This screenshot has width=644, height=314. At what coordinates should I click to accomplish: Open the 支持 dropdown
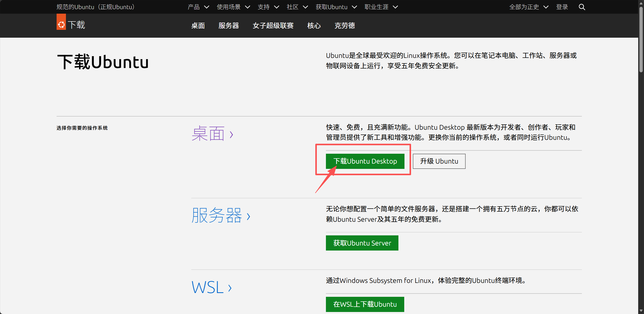[268, 7]
